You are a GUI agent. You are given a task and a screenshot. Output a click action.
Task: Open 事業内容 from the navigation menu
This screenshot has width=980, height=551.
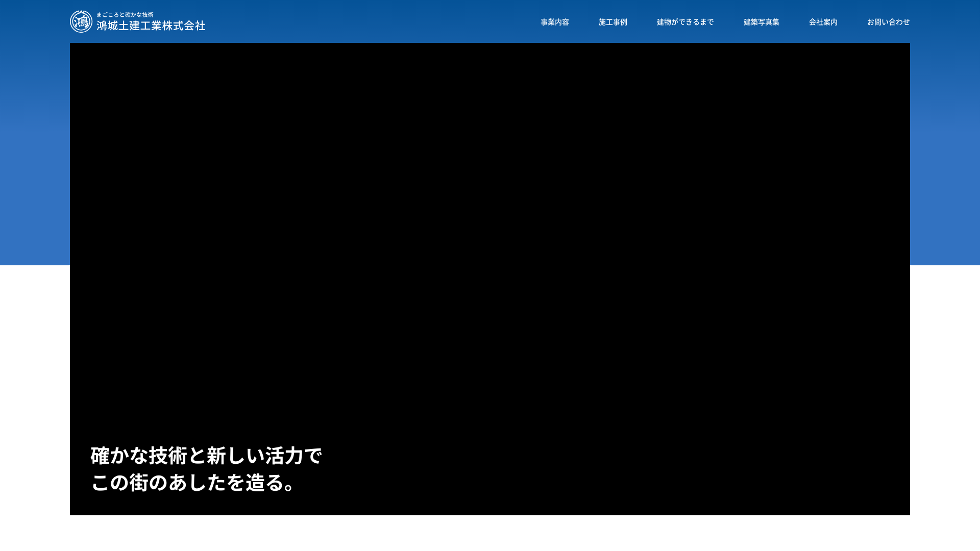(x=554, y=22)
